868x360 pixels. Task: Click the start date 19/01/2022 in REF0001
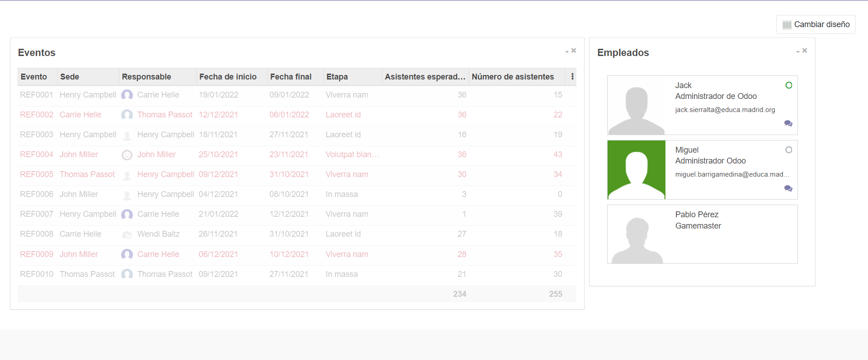coord(218,95)
